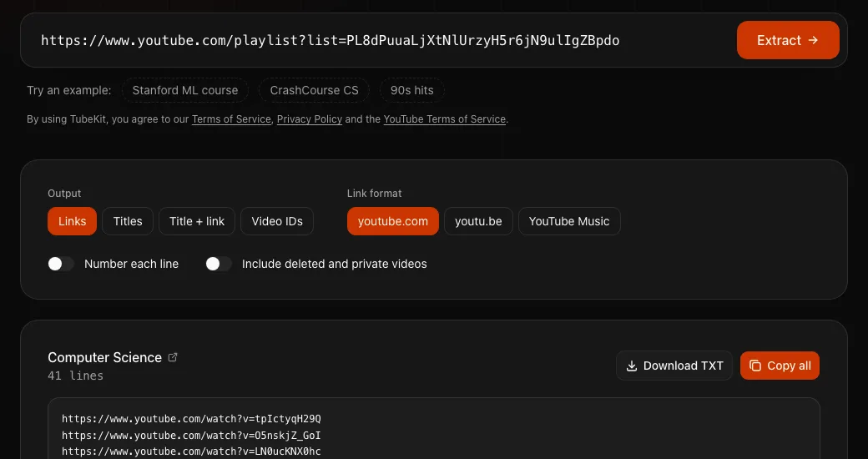Viewport: 868px width, 459px height.
Task: Click the Computer Science playlist title
Action: pos(104,357)
